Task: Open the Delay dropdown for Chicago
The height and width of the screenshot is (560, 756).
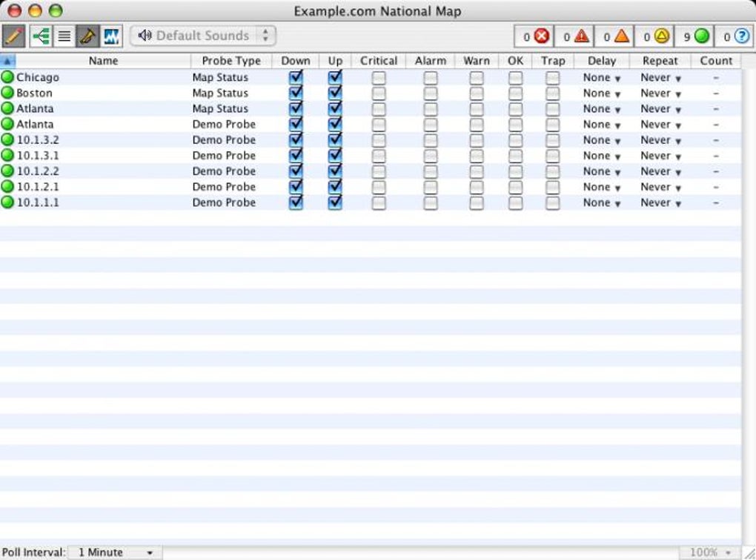Action: coord(601,78)
